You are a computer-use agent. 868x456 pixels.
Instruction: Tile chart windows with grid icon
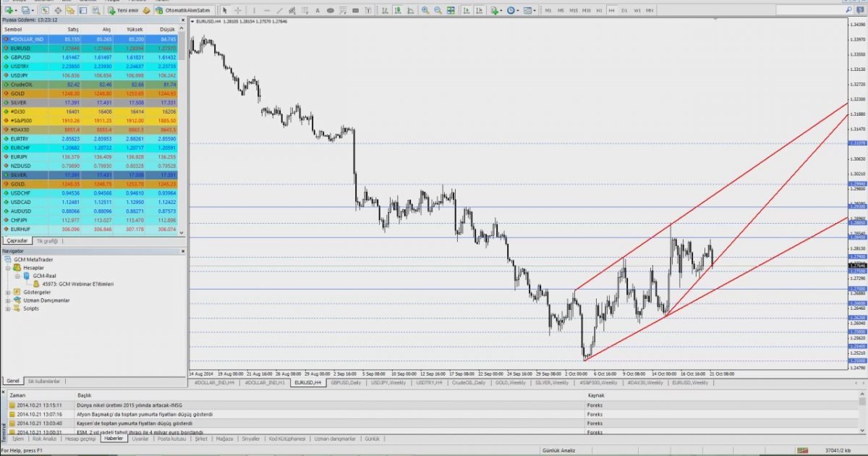click(x=451, y=11)
